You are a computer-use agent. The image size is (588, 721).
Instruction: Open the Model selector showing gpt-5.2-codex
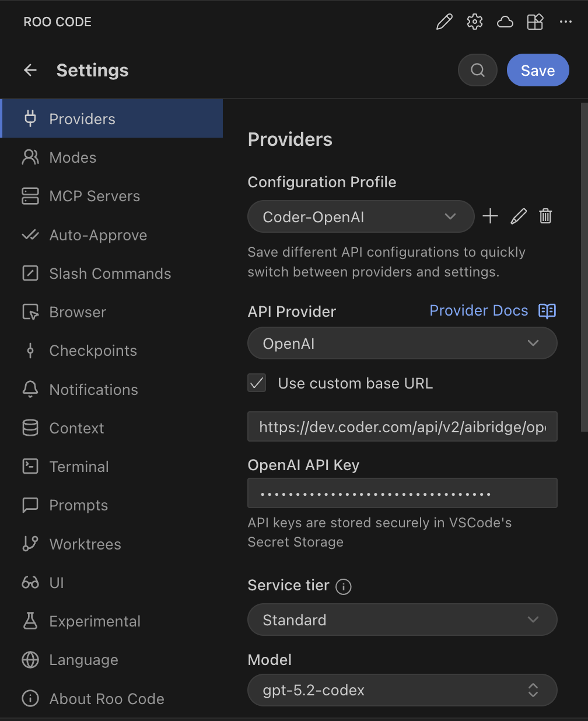click(402, 690)
